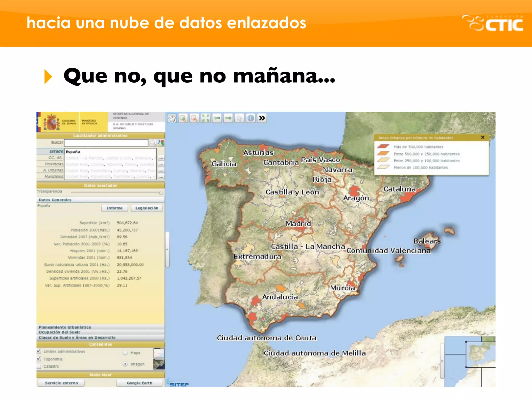532x399 pixels.
Task: Click the CTIC Fundación logo
Action: (493, 23)
